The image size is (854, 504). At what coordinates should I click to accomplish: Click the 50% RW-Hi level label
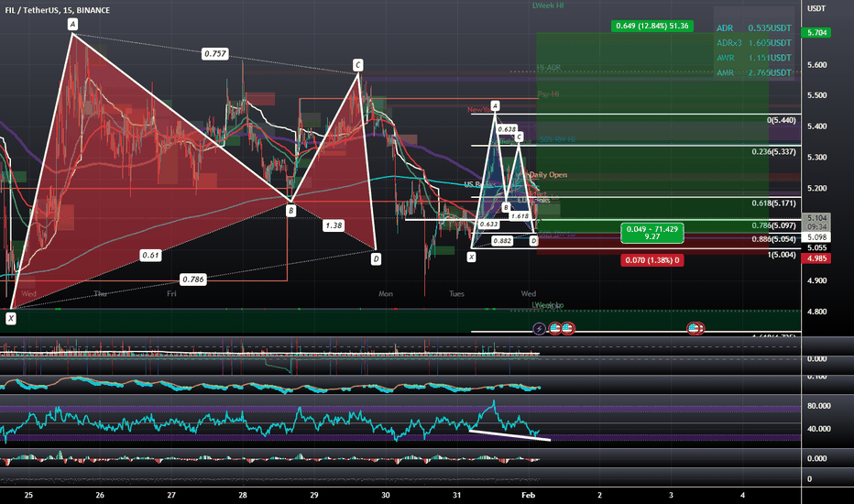pyautogui.click(x=558, y=139)
